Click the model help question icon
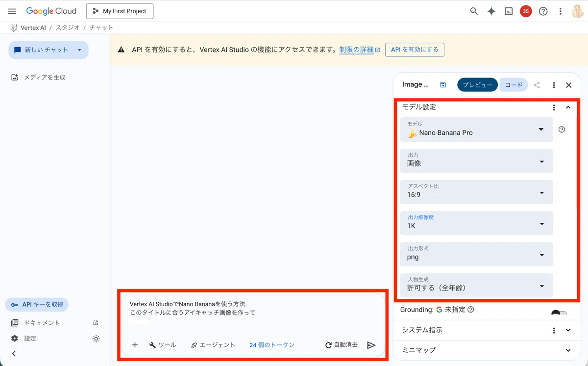 pyautogui.click(x=562, y=130)
